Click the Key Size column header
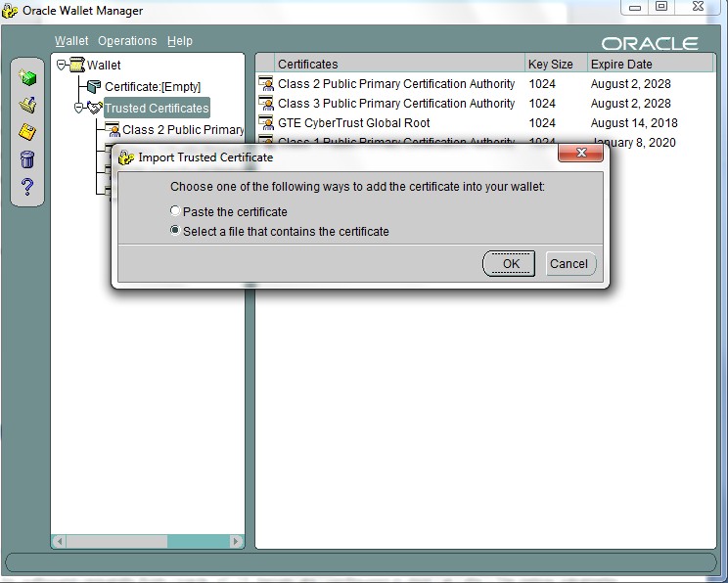Screen dimensions: 728x583 pos(556,64)
